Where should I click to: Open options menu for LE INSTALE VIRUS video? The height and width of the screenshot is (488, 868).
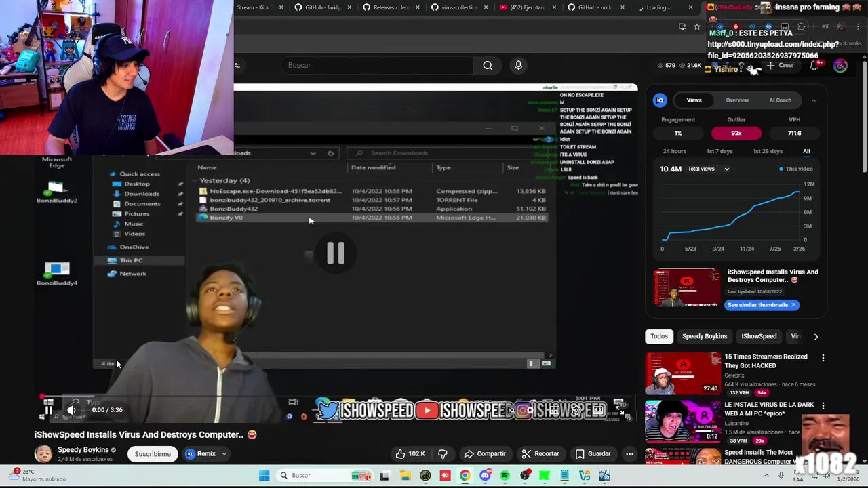[x=823, y=406]
